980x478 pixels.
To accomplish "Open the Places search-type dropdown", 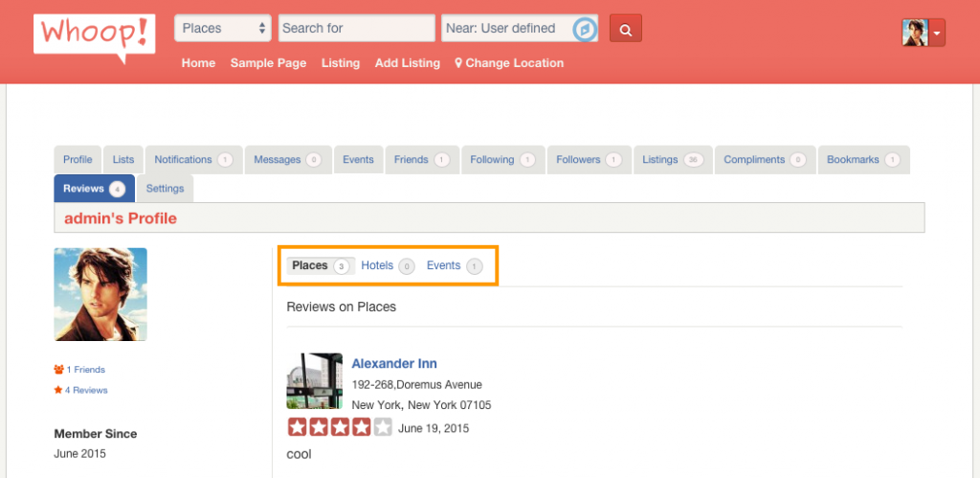I will (x=222, y=28).
